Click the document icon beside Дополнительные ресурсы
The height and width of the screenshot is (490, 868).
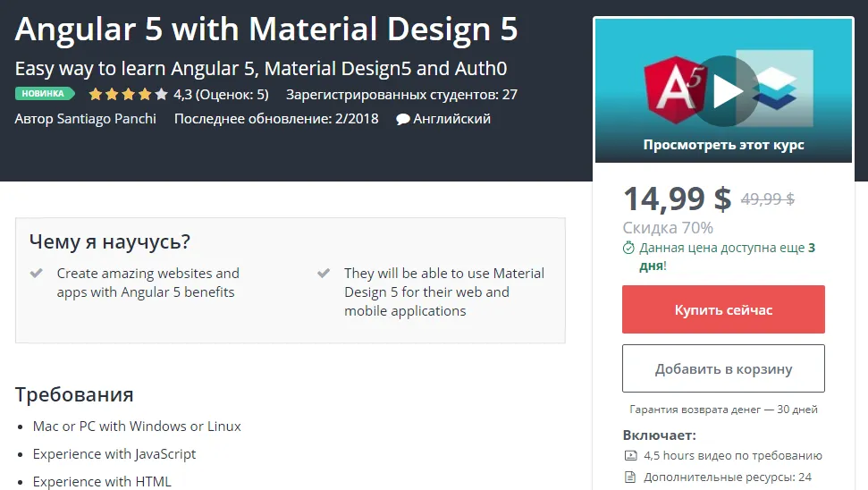pos(629,477)
